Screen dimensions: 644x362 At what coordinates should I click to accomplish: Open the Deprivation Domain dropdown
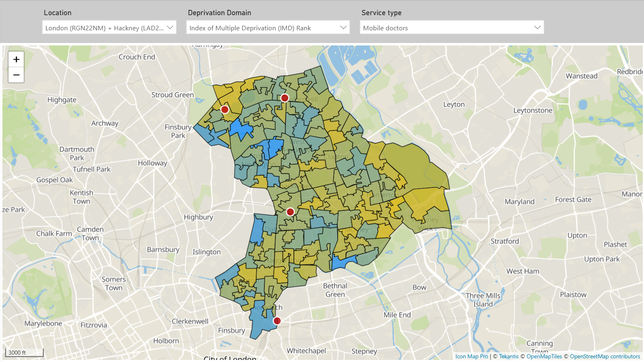click(268, 28)
